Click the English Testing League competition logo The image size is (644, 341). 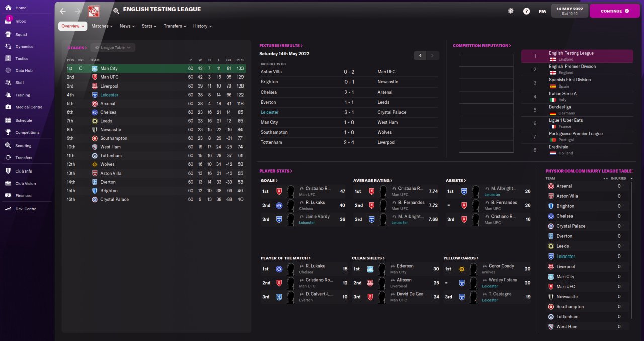(93, 11)
